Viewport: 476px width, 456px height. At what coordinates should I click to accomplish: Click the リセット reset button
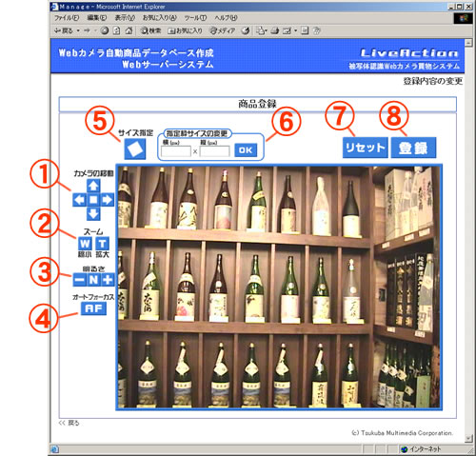366,148
